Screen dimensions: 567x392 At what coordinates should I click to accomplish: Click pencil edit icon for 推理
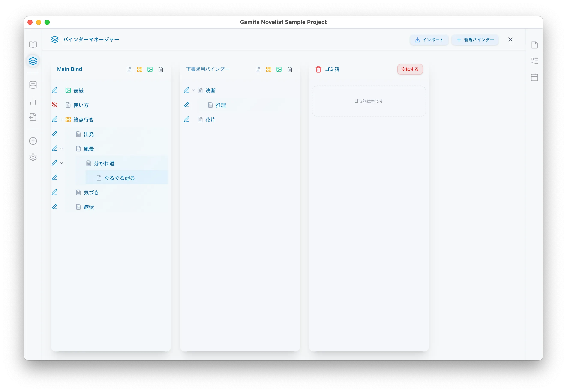[186, 105]
